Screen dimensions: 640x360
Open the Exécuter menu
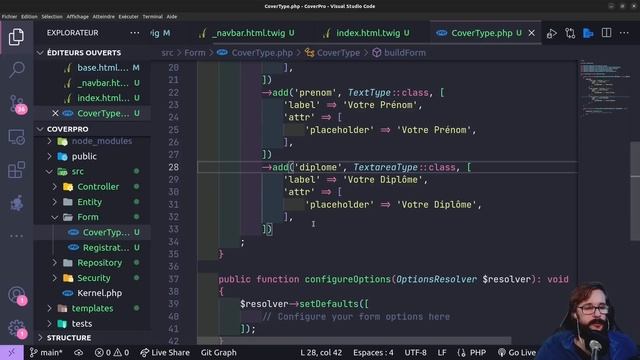(x=128, y=17)
